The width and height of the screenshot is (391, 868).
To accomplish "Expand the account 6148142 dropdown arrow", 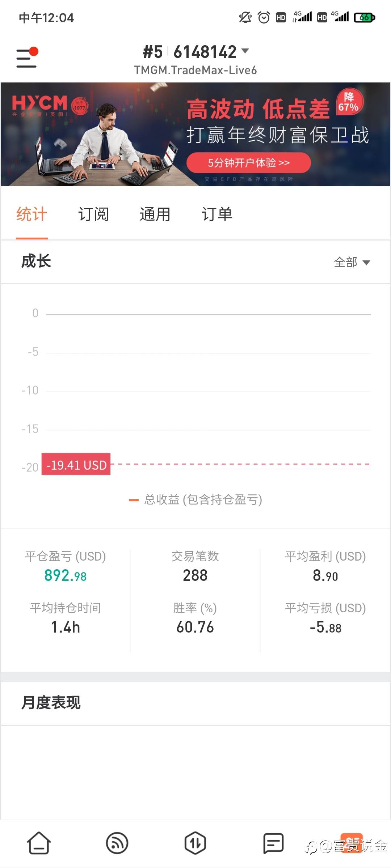I will click(x=245, y=51).
